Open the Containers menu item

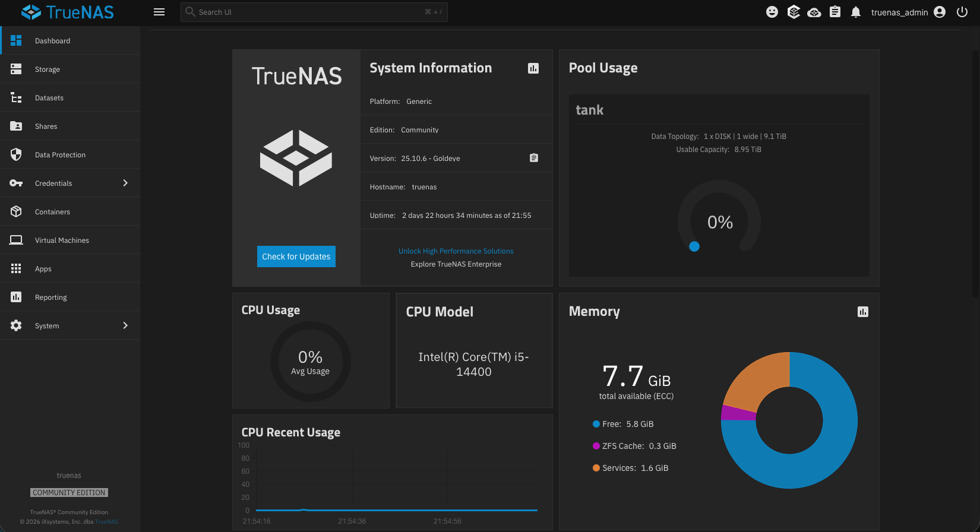[70, 211]
